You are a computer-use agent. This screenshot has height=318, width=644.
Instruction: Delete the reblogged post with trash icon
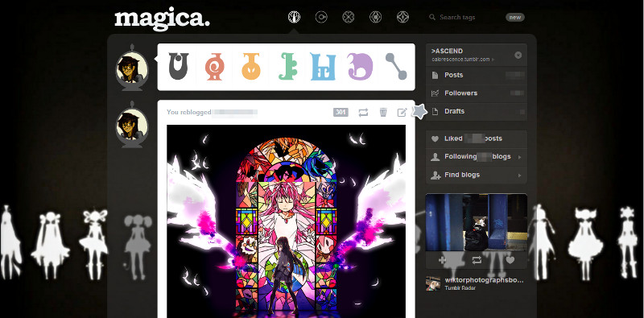(x=383, y=112)
